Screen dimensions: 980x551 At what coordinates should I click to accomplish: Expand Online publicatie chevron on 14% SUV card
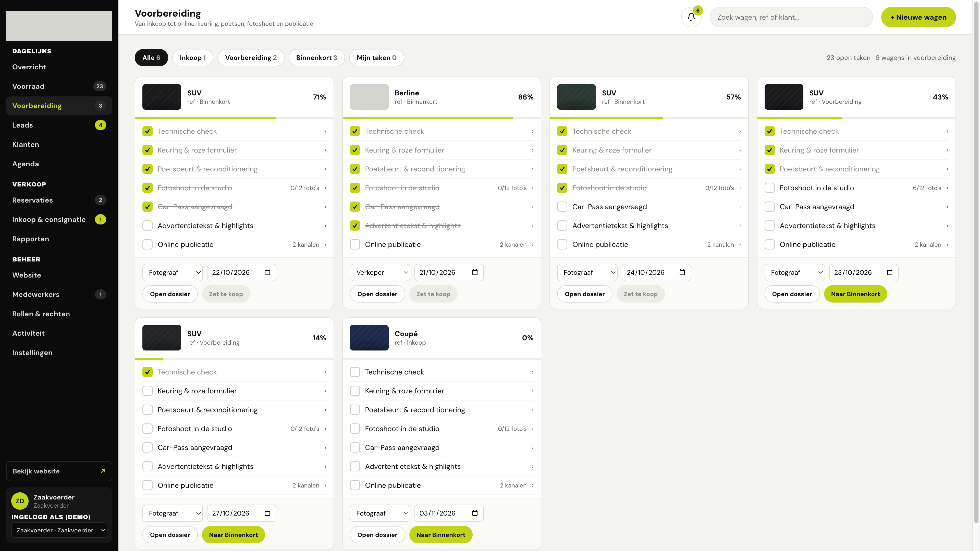pos(325,485)
